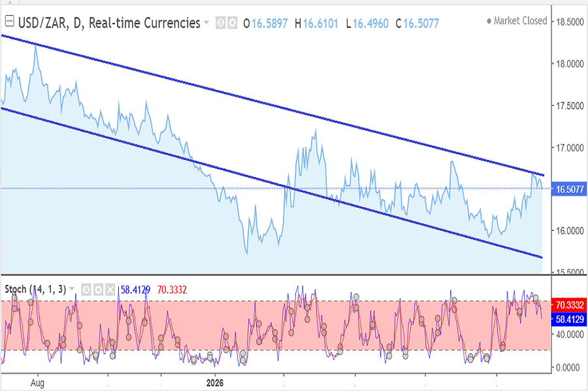
Task: Click the red Stoch legend value 70.3332
Action: [x=172, y=289]
